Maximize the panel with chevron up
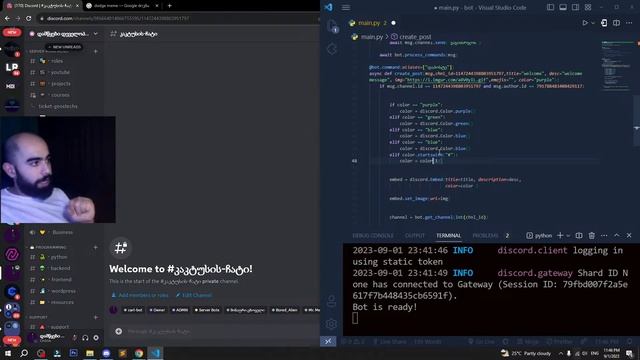This screenshot has width=640, height=360. 616,236
